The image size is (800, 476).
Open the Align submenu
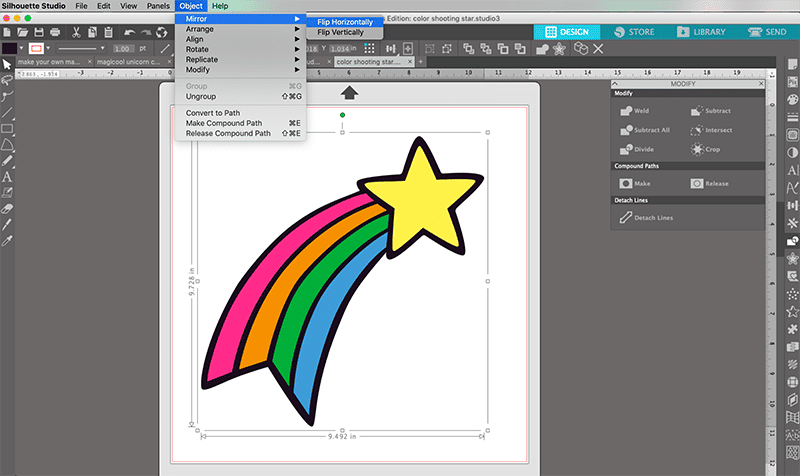click(240, 39)
